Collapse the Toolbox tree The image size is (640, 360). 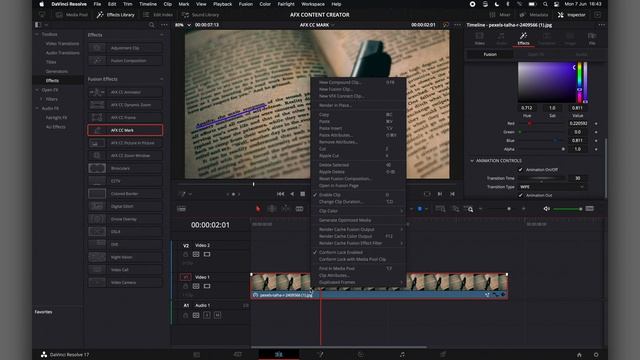37,34
